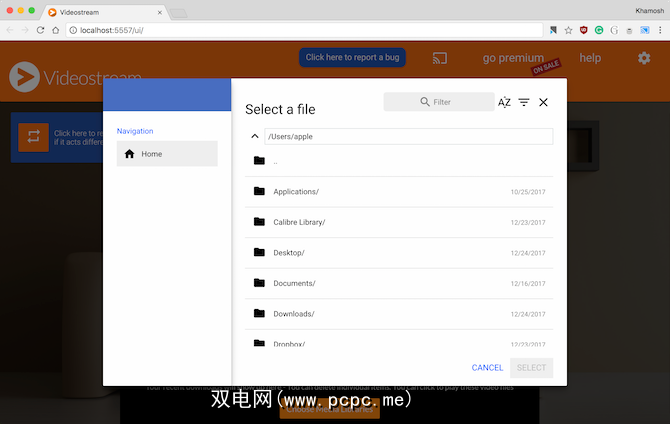
Task: Open the Chrome three-dot menu
Action: click(660, 30)
